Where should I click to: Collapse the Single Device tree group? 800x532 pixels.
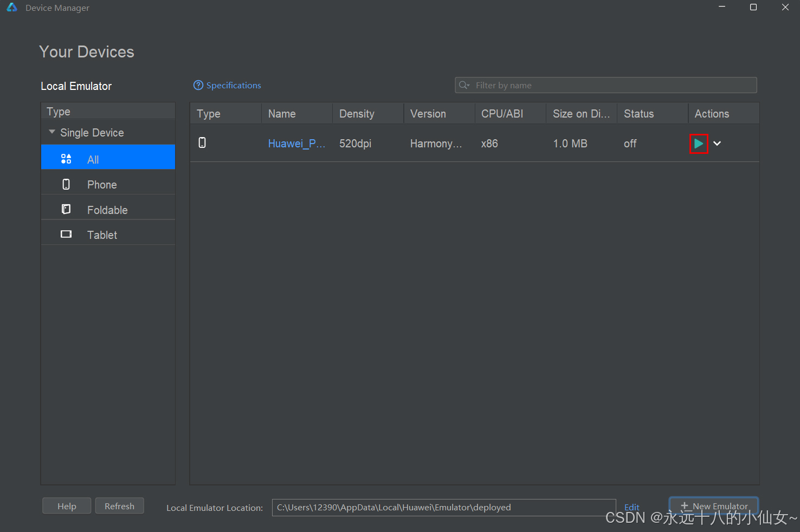pos(52,132)
